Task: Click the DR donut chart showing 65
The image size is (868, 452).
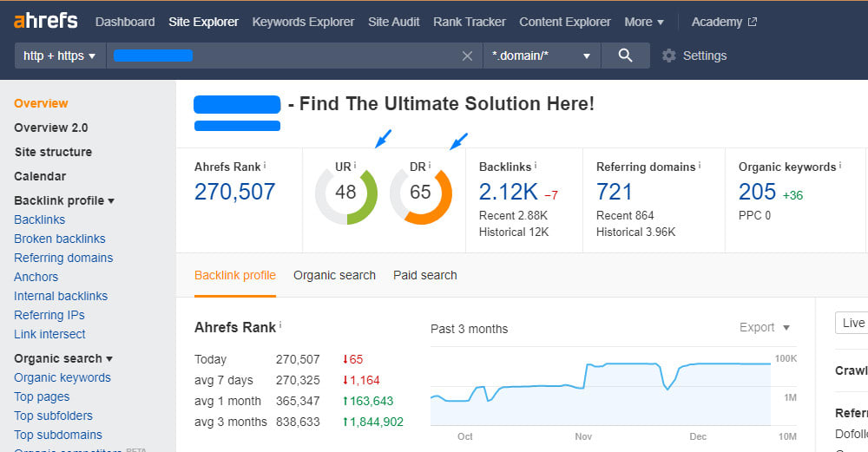Action: coord(421,193)
